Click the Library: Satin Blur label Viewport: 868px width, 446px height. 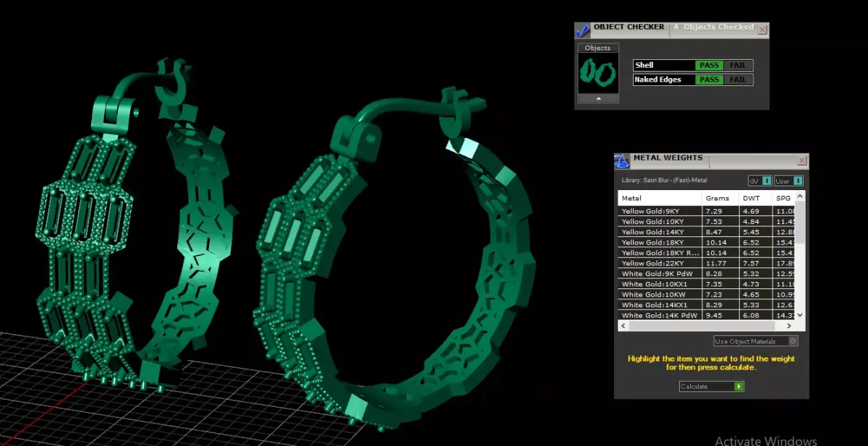(665, 181)
